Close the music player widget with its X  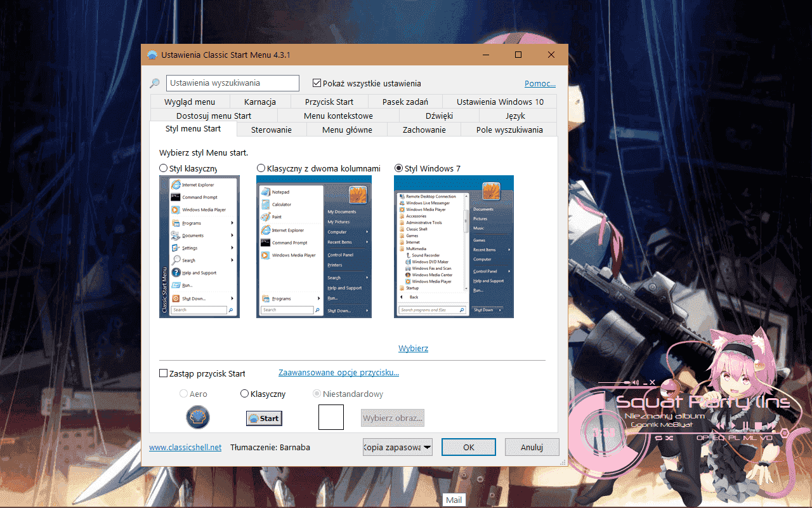pos(652,382)
